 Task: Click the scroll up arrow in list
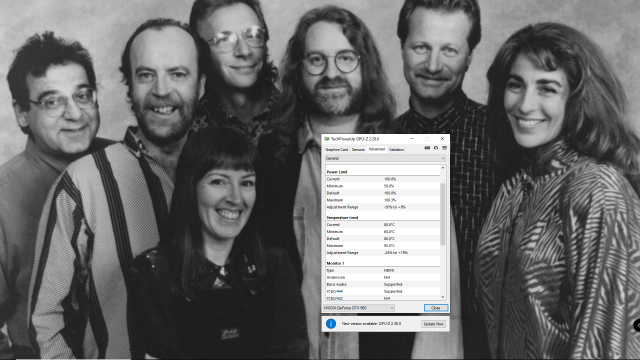coord(442,168)
